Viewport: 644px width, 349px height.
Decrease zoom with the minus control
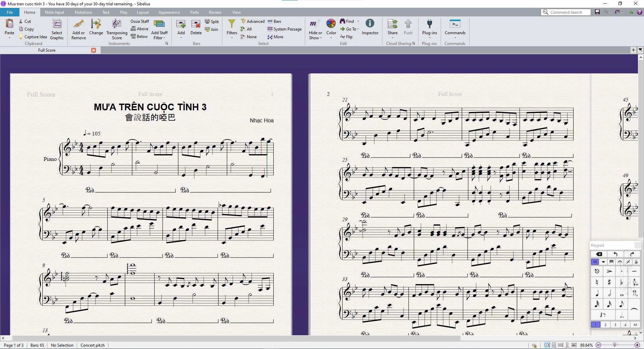[x=598, y=345]
